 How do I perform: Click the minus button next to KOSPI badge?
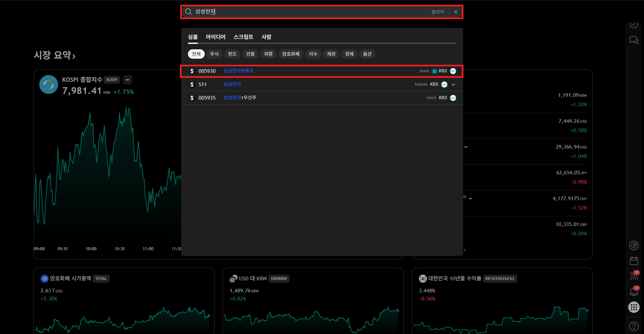128,80
